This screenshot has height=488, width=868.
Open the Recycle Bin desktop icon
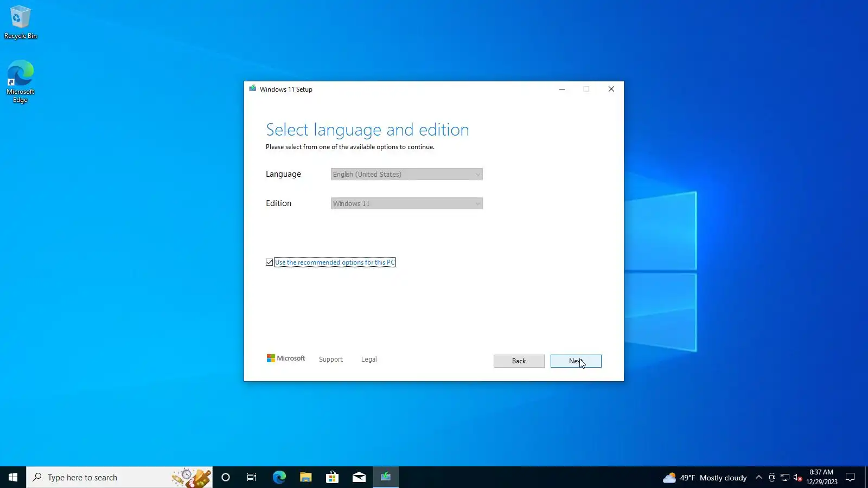[x=21, y=22]
